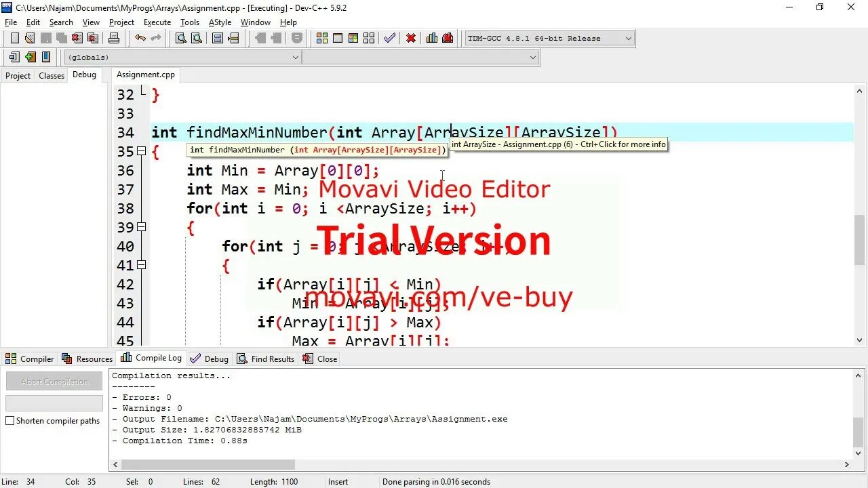Image resolution: width=868 pixels, height=488 pixels.
Task: Open the Compiler bottom tab
Action: tap(31, 359)
